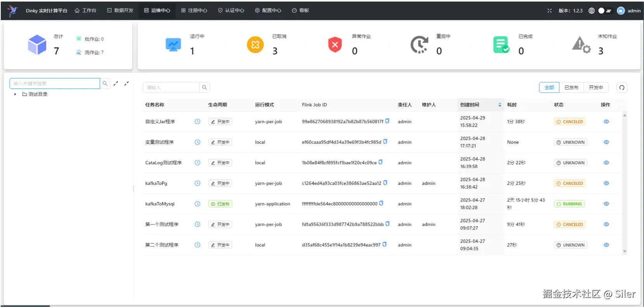Click the table's vertical scrollbar

coord(625,183)
